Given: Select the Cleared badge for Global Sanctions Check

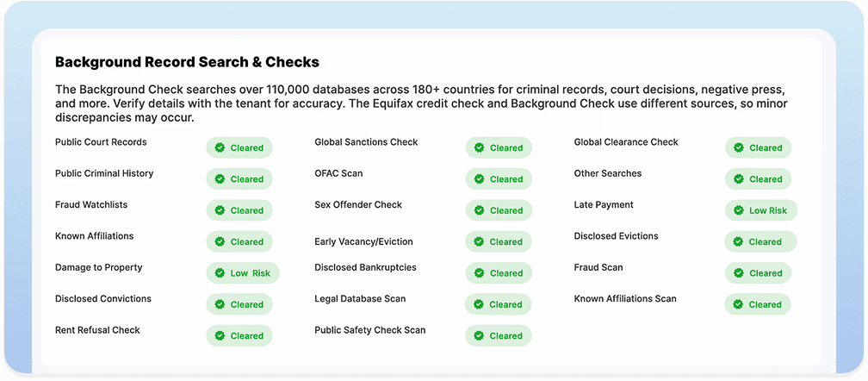Looking at the screenshot, I should coord(499,147).
